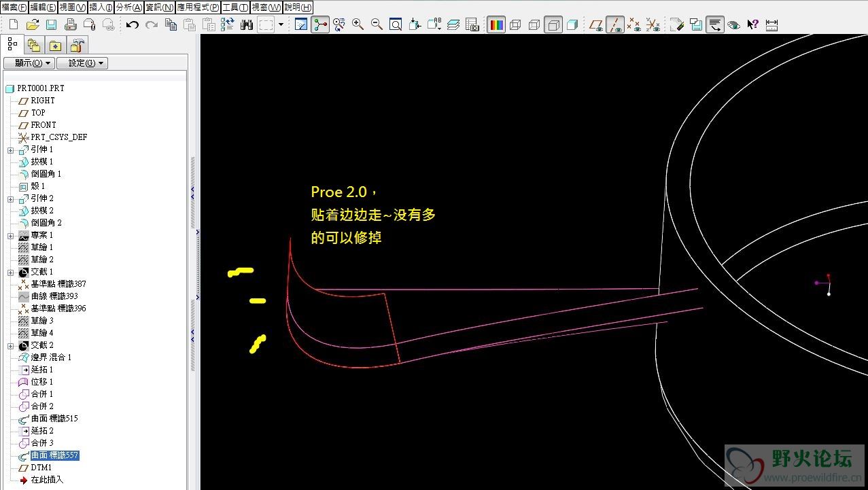The width and height of the screenshot is (868, 490).
Task: Toggle datum axes visibility
Action: (x=615, y=24)
